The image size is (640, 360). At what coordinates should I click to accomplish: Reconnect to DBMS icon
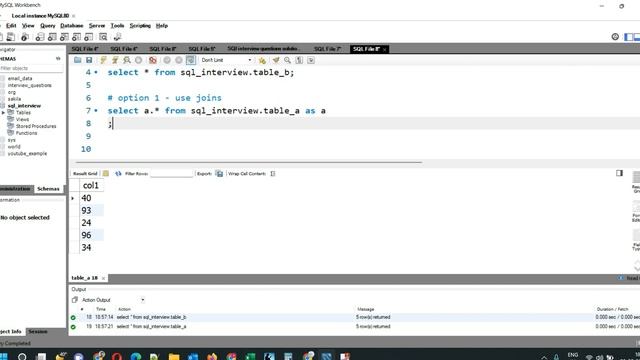(x=118, y=37)
